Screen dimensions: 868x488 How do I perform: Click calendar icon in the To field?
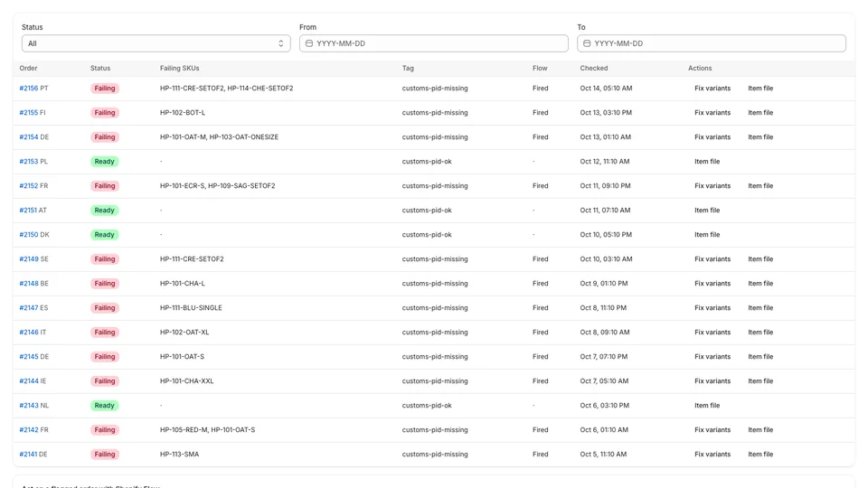click(x=587, y=43)
